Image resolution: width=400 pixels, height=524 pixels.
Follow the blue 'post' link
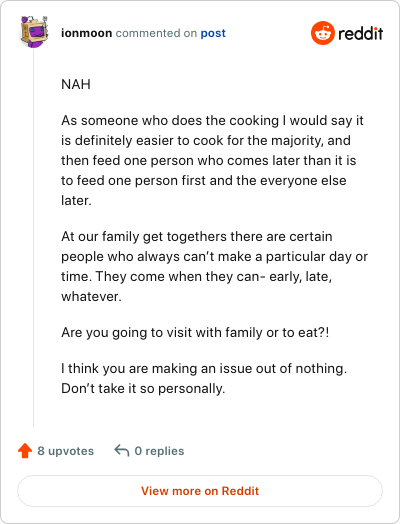[x=213, y=33]
